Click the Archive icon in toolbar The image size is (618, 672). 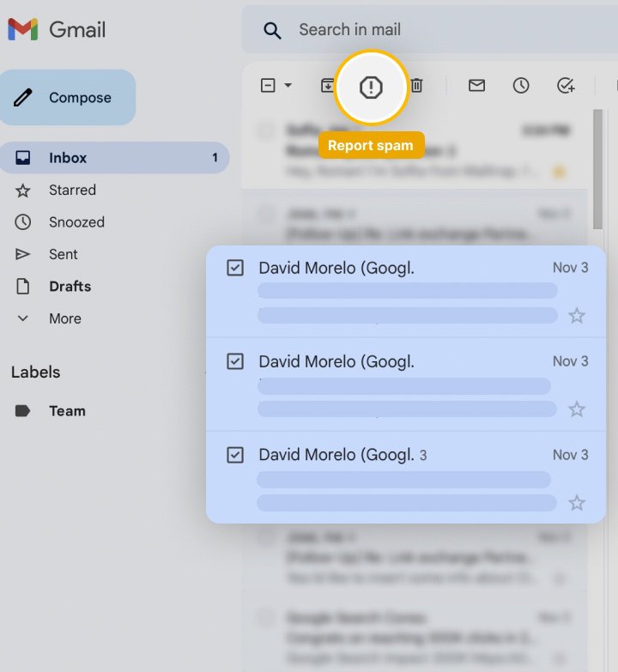327,86
